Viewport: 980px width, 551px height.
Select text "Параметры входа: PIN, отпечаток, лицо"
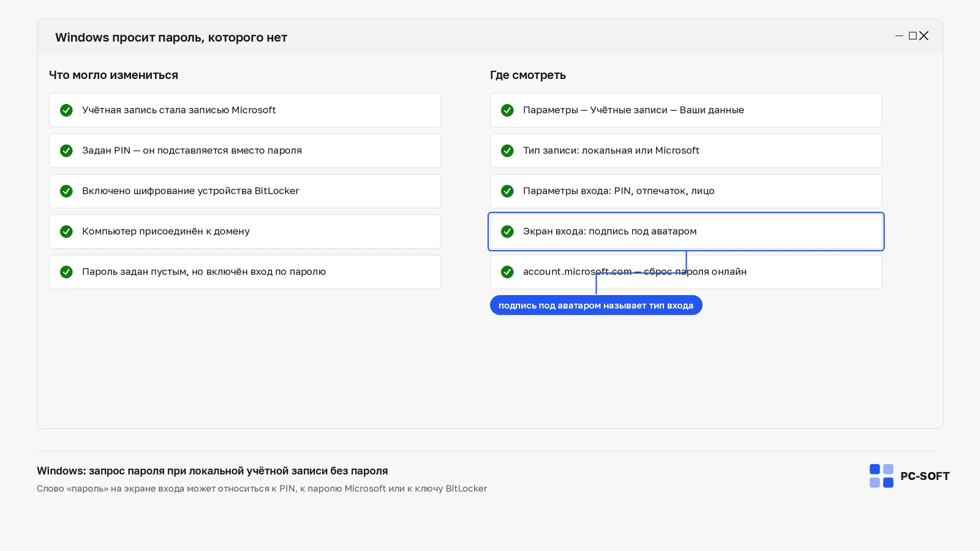coord(619,191)
